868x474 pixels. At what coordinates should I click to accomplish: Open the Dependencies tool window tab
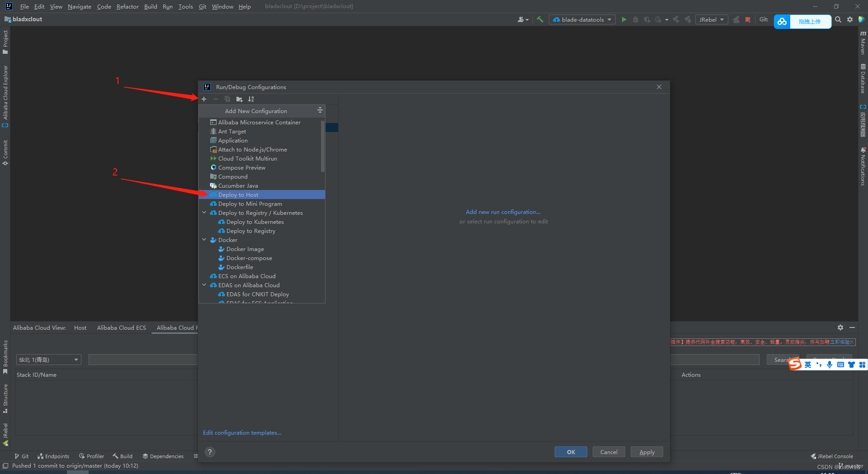pos(163,456)
